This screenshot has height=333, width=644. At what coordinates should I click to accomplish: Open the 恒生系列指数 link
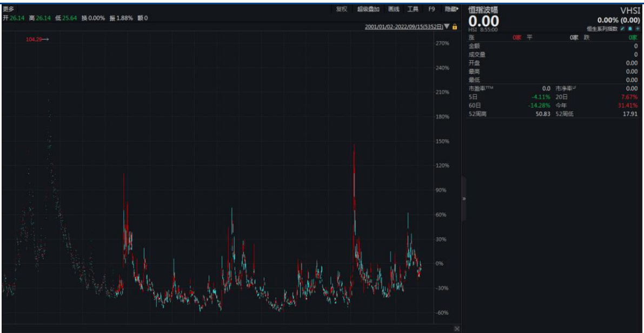point(602,29)
